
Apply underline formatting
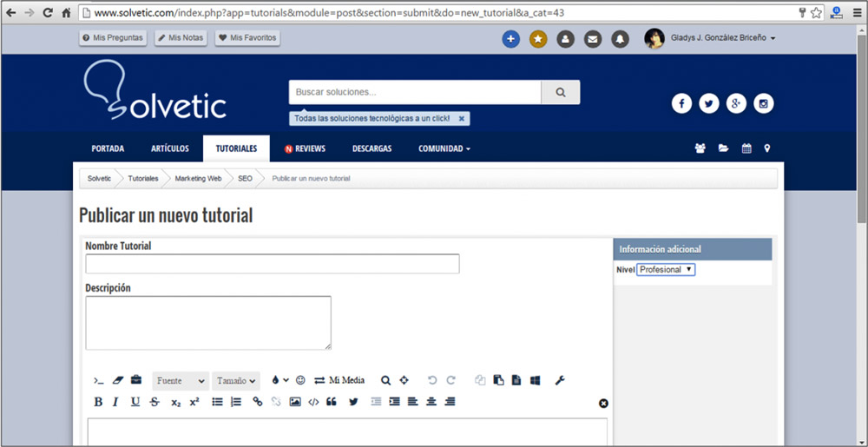[x=135, y=402]
